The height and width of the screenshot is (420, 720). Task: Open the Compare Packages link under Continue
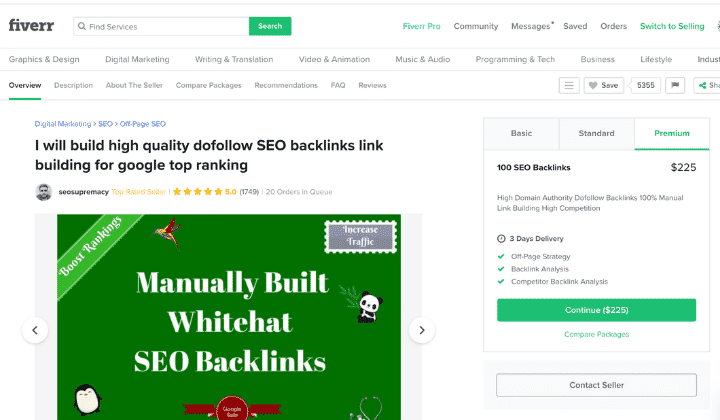coord(596,334)
